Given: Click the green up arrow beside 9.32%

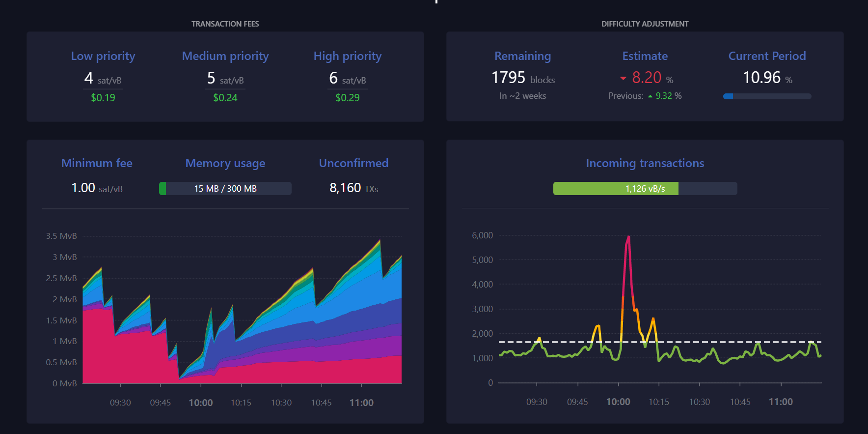Looking at the screenshot, I should point(651,96).
